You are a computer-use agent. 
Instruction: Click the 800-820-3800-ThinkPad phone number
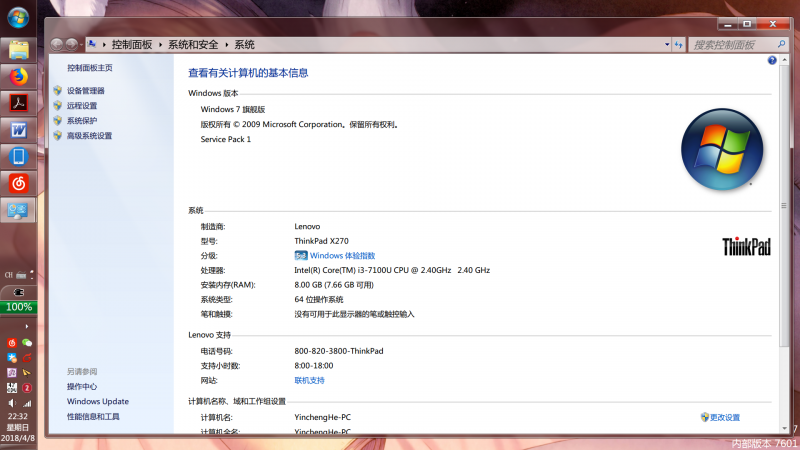[339, 351]
